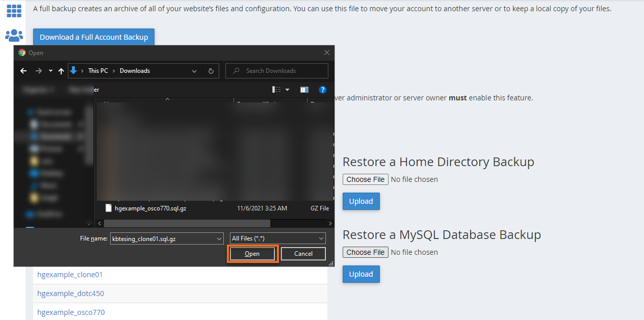Click Choose File under Restore MySQL Database Backup

tap(365, 252)
